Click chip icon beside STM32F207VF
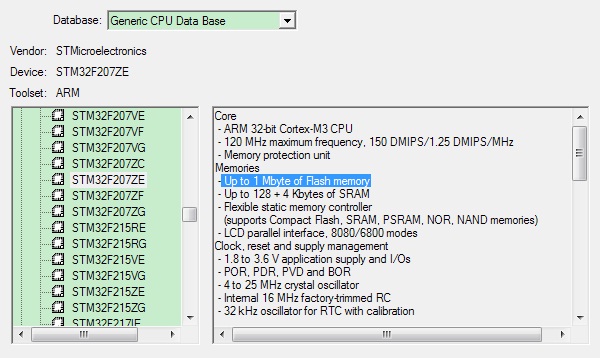601x360 pixels. [x=58, y=132]
